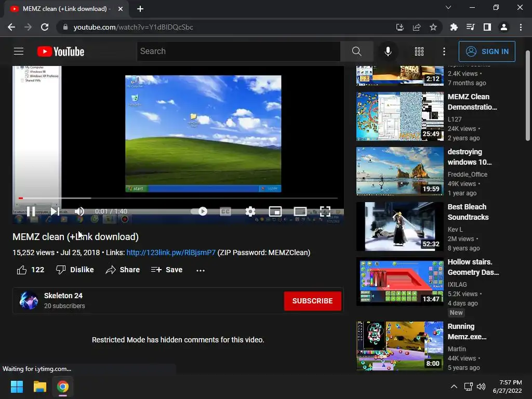Viewport: 532px width, 399px height.
Task: Open media controls in Chrome toolbar
Action: pyautogui.click(x=470, y=27)
